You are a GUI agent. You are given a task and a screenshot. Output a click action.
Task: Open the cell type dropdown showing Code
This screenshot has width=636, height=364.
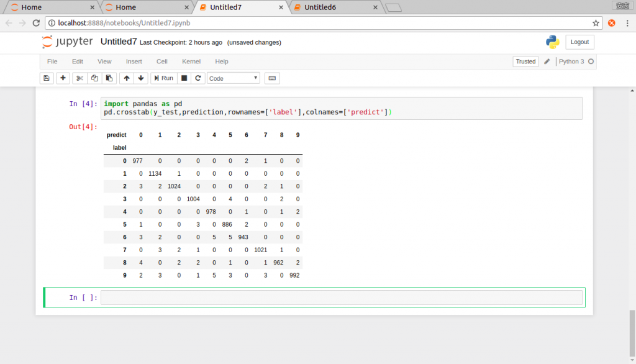[234, 78]
